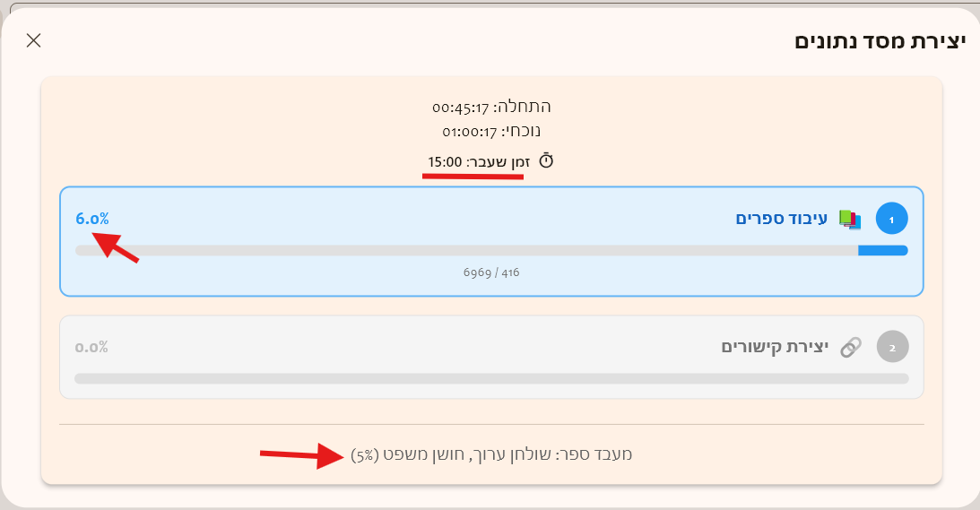Click the יצירת מסד נתונים dialog title
This screenshot has width=980, height=510.
tap(880, 41)
